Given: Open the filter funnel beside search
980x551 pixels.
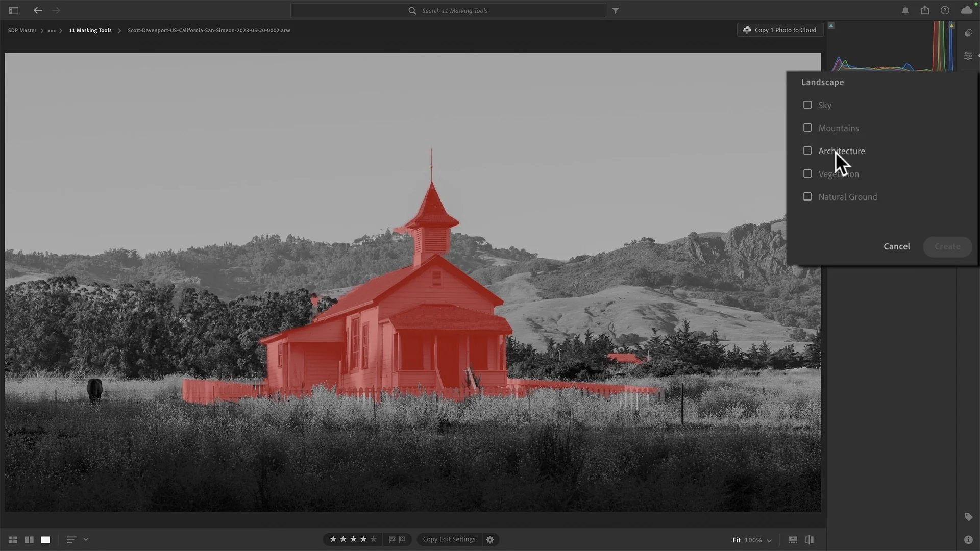Looking at the screenshot, I should point(616,10).
